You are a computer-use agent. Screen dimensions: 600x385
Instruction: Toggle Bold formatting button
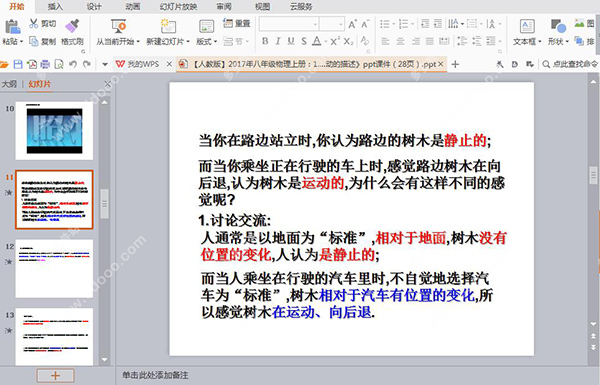coord(265,41)
